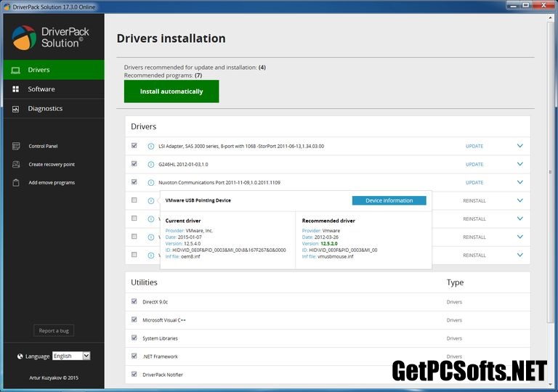Viewport: 558px width, 392px height.
Task: Open Control Panel from sidebar
Action: (x=43, y=146)
